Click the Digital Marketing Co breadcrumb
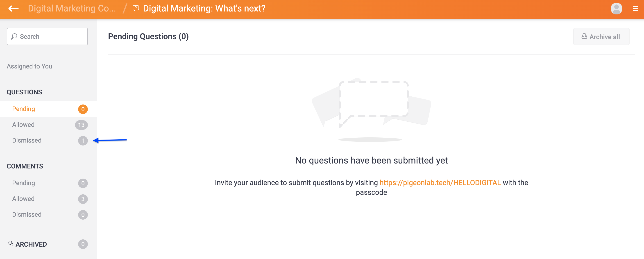The image size is (644, 259). tap(72, 9)
